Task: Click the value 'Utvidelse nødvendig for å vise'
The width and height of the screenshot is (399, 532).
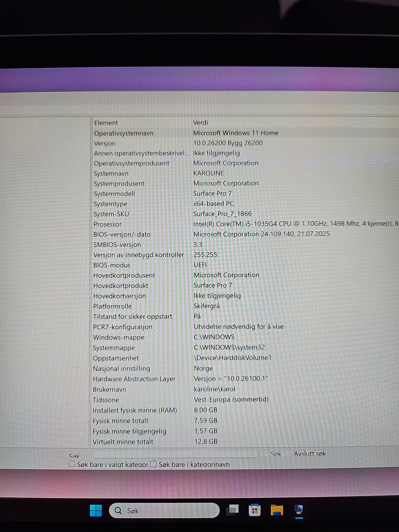Action: click(239, 326)
